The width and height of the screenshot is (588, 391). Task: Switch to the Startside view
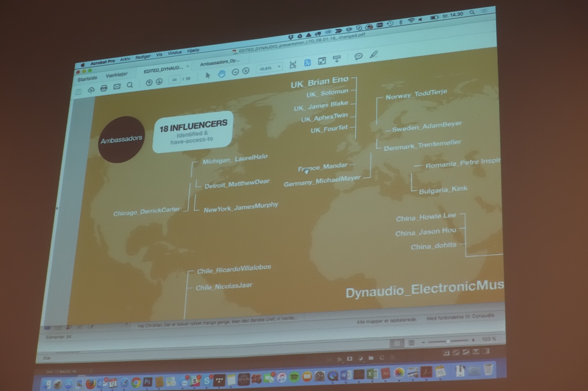click(88, 79)
